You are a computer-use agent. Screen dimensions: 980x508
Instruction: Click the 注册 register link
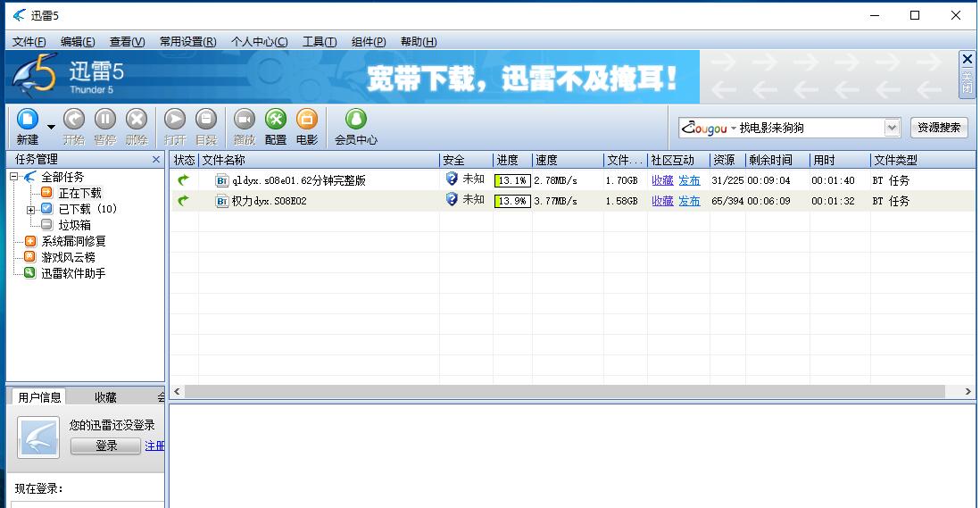click(x=154, y=446)
